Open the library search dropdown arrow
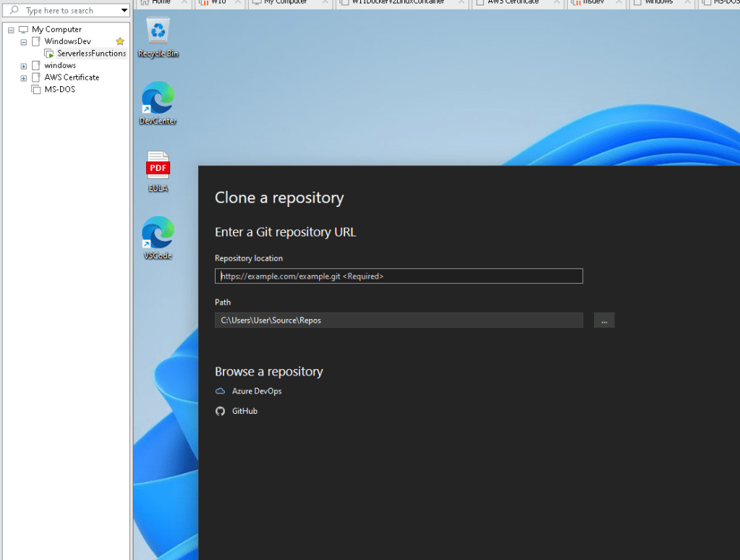The image size is (740, 560). [x=124, y=10]
